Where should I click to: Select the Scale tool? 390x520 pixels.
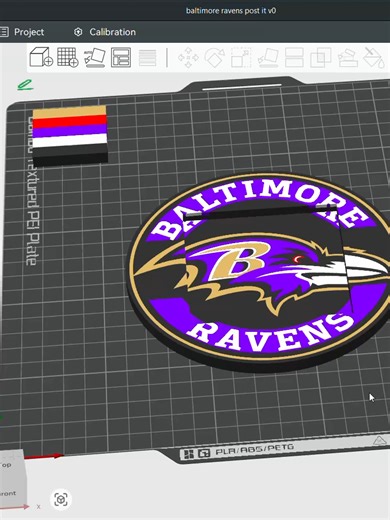click(x=241, y=57)
